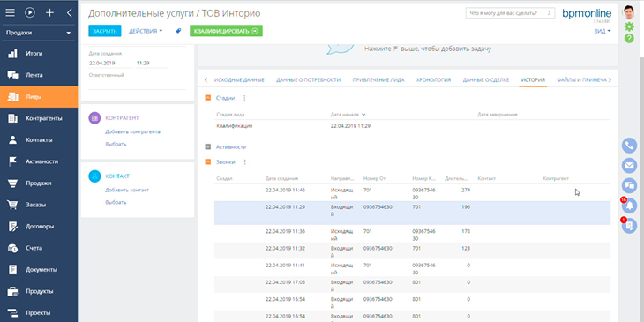Viewport: 644px width, 322px height.
Task: Open the Контакты section
Action: point(39,140)
